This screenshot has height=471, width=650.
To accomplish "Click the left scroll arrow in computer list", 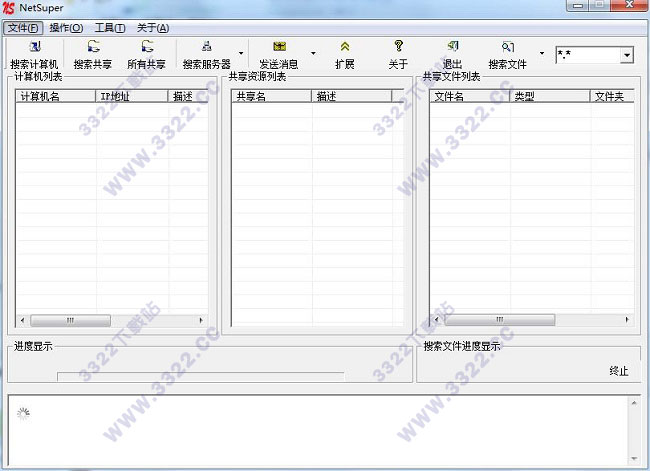I will [22, 320].
